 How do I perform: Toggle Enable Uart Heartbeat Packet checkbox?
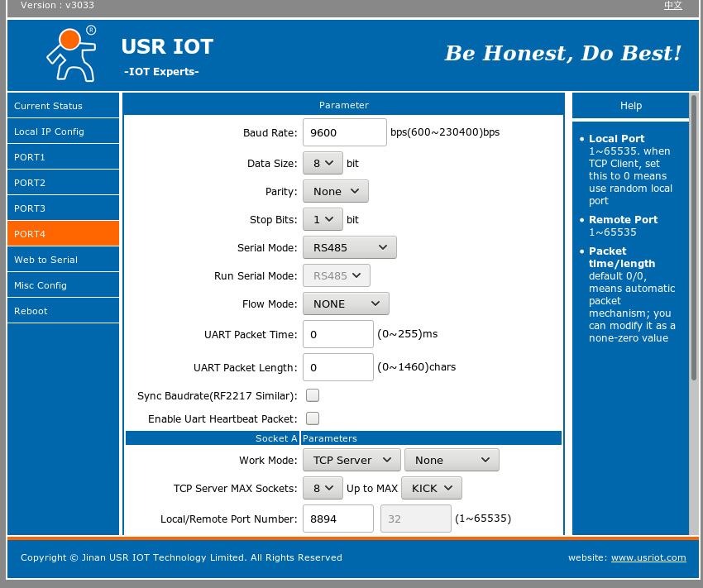pos(313,418)
